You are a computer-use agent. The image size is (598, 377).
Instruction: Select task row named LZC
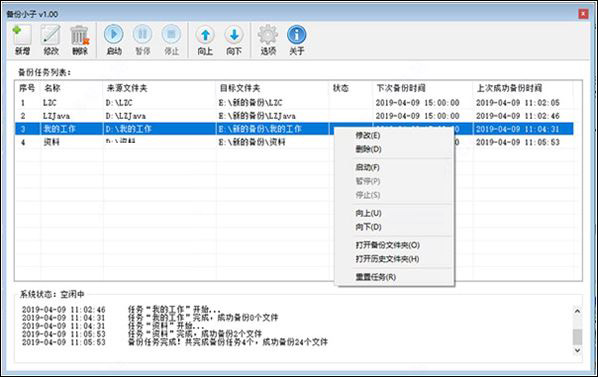(x=294, y=103)
